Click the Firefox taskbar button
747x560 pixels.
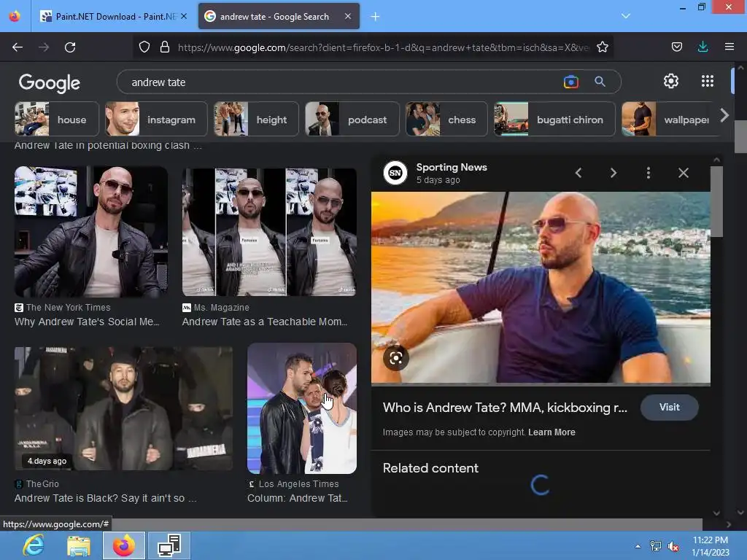click(124, 545)
